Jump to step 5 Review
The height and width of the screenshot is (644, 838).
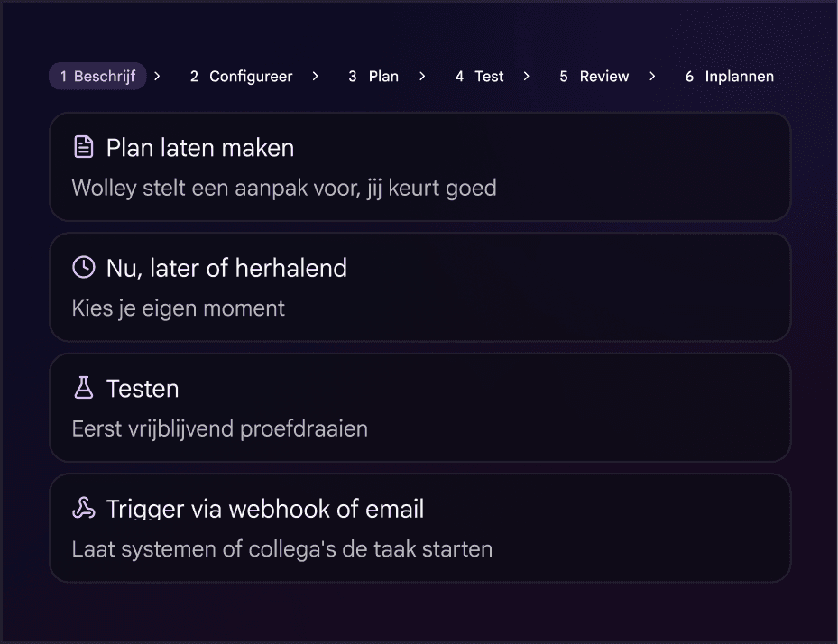[594, 77]
